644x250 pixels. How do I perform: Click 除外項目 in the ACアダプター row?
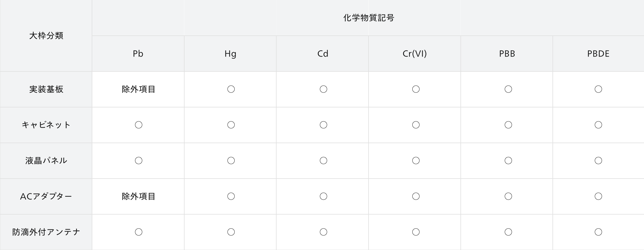pos(139,196)
